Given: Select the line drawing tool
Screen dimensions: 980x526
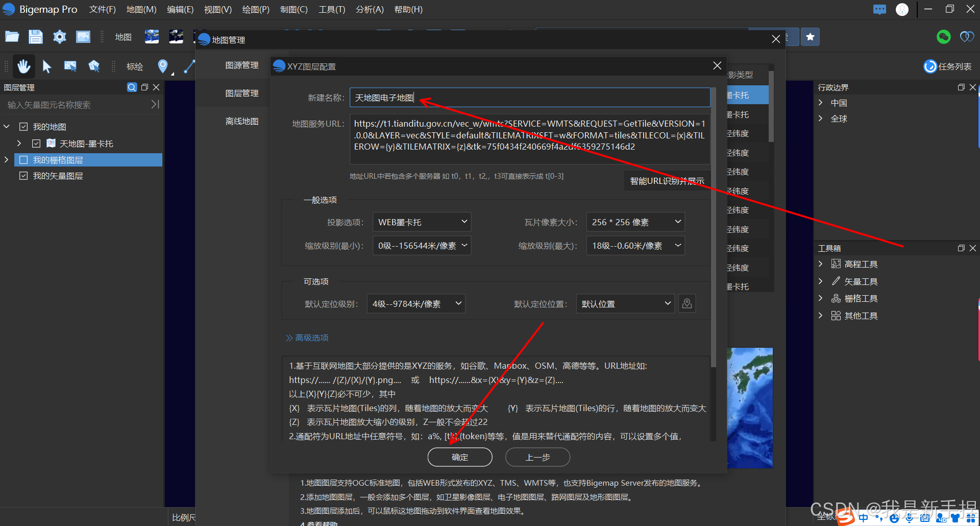Looking at the screenshot, I should pyautogui.click(x=189, y=66).
